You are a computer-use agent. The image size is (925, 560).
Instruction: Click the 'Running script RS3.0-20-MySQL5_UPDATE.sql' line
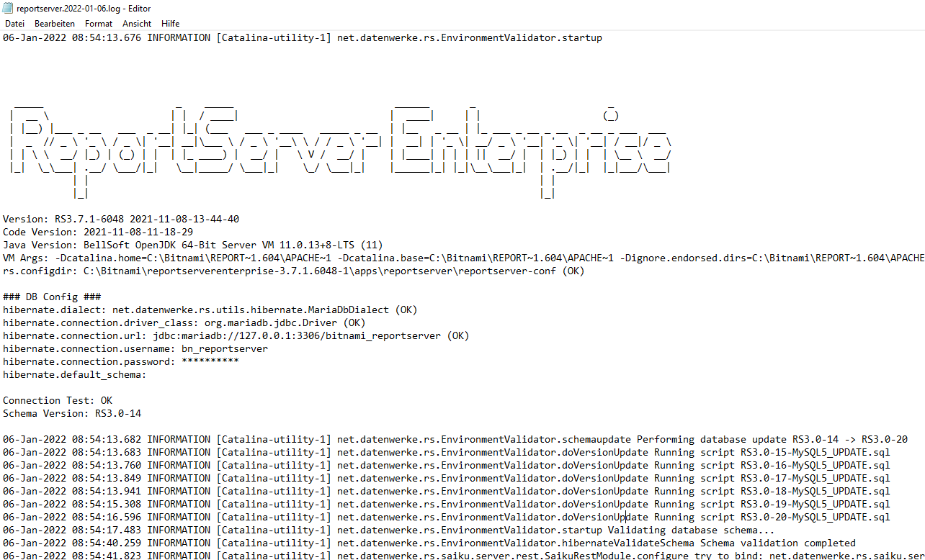(x=447, y=518)
